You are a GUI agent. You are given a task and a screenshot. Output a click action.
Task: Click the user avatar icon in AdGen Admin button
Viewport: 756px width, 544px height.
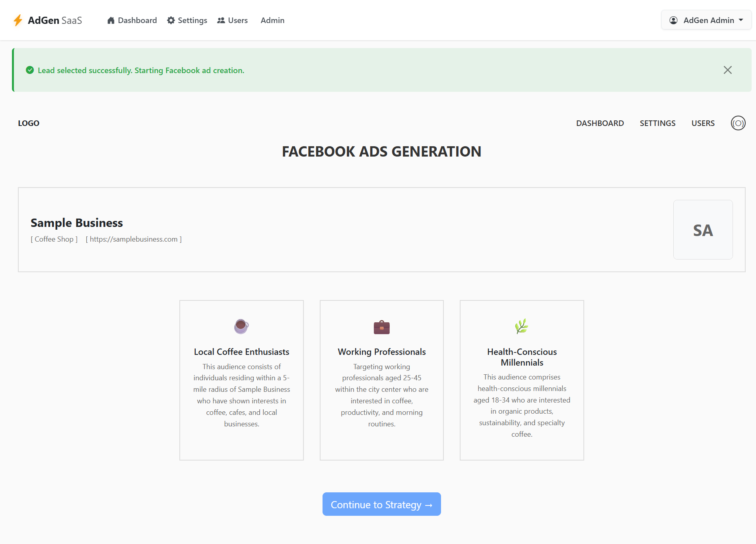pyautogui.click(x=674, y=20)
